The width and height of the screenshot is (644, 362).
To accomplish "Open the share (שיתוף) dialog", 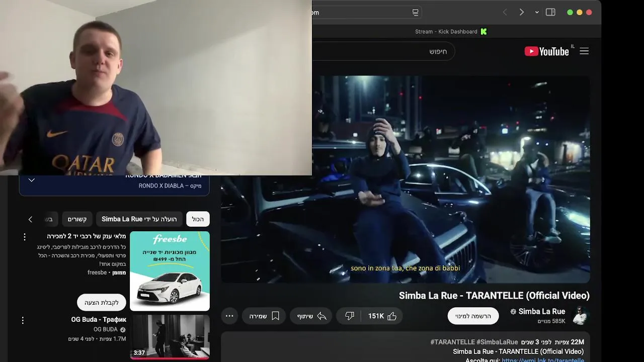I will click(x=311, y=316).
